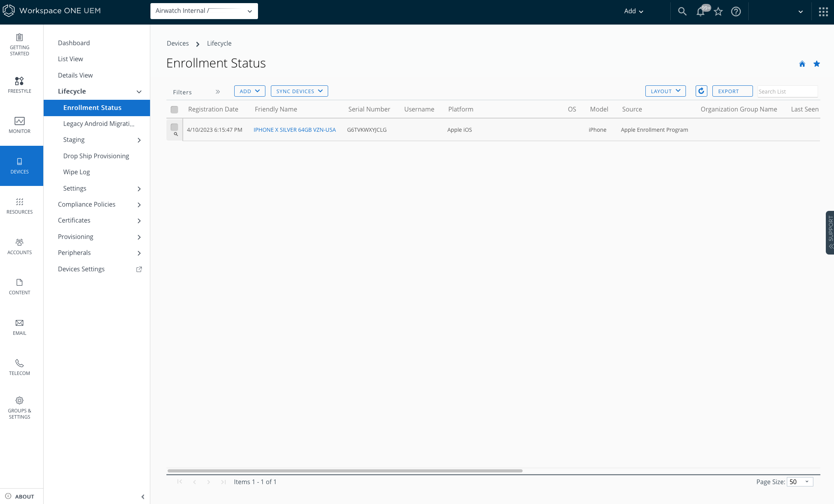Open the help question mark icon

point(736,12)
